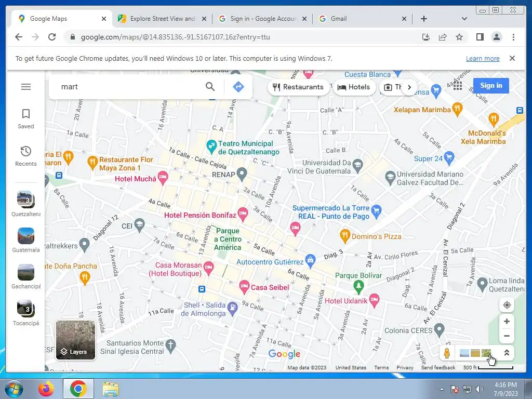Click the Colonia CERES location pin
Viewport: 532px width, 399px height.
pos(440,330)
